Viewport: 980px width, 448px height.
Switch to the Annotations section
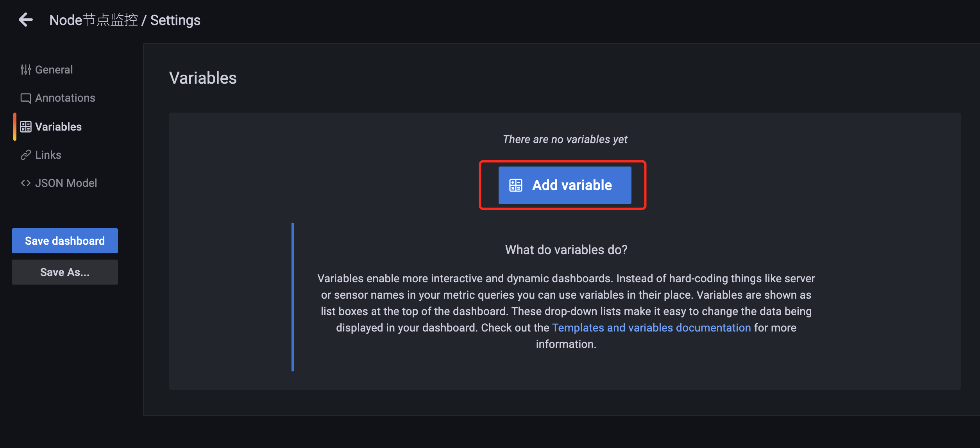coord(65,98)
